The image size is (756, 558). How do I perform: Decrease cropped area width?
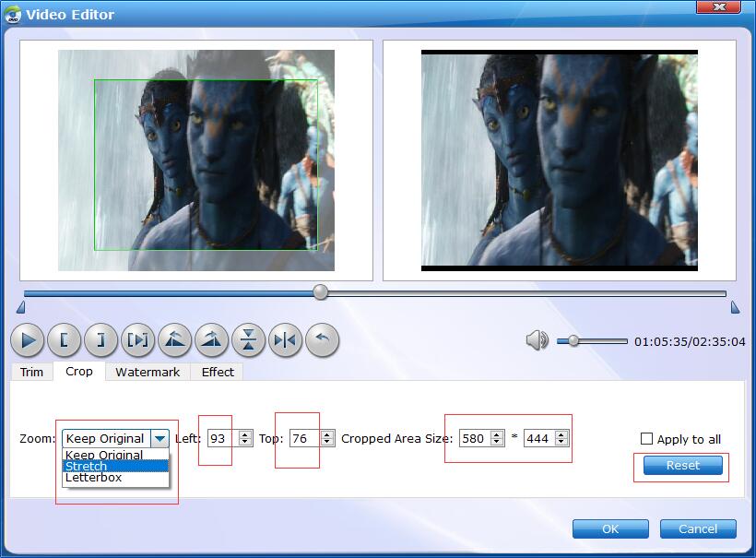pyautogui.click(x=497, y=443)
